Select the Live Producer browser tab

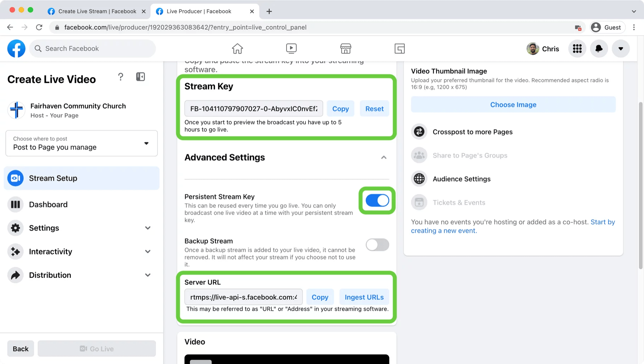tap(199, 11)
